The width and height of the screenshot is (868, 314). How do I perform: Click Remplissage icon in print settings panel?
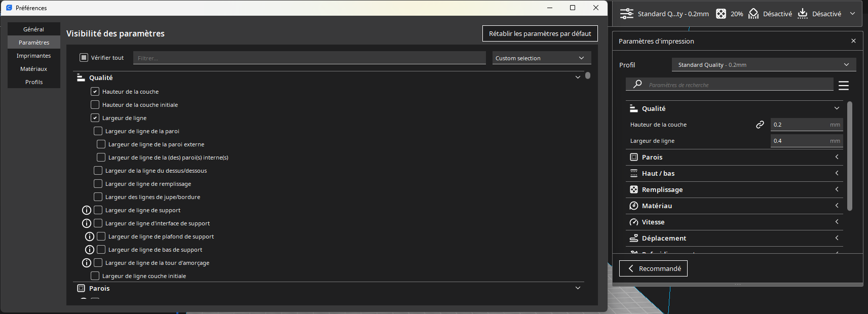pyautogui.click(x=633, y=189)
